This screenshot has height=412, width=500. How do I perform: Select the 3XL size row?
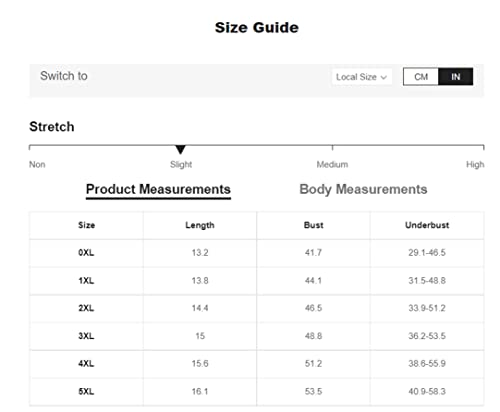tap(256, 336)
